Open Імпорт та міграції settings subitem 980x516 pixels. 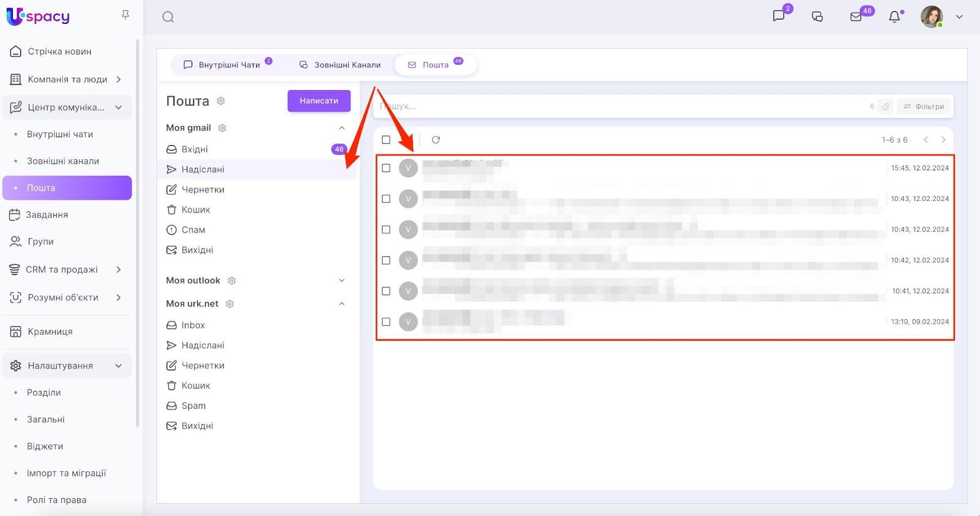67,473
